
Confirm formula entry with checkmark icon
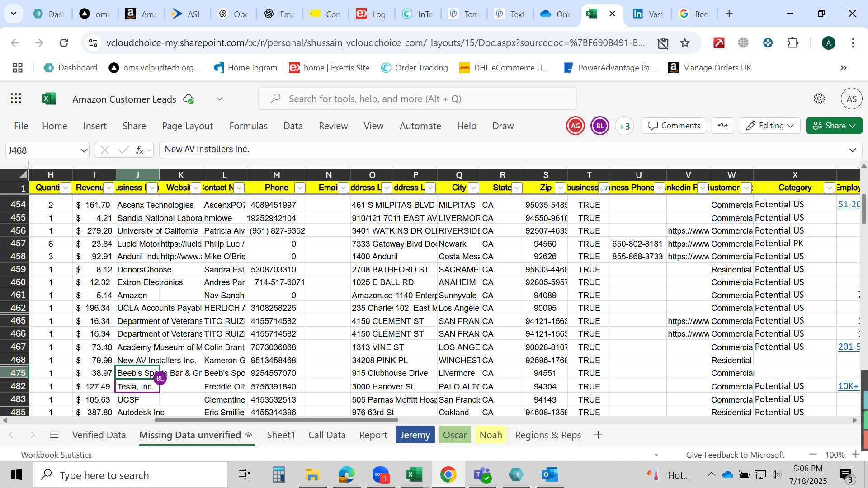[x=123, y=150]
